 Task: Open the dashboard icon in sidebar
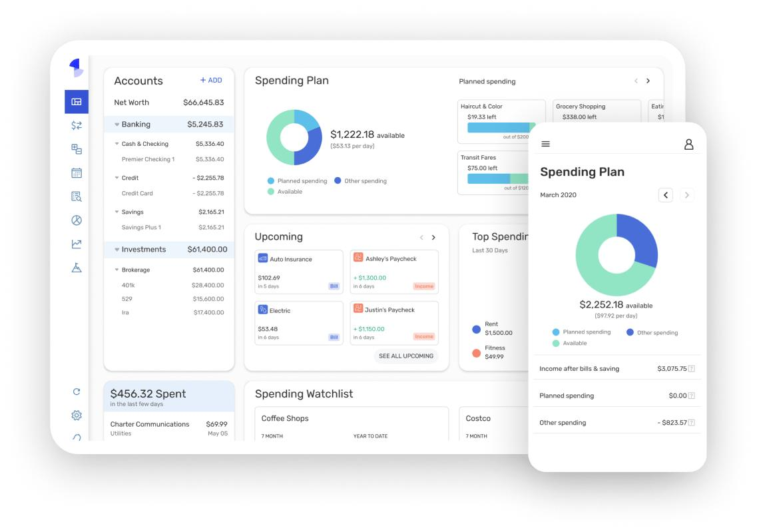(x=77, y=101)
